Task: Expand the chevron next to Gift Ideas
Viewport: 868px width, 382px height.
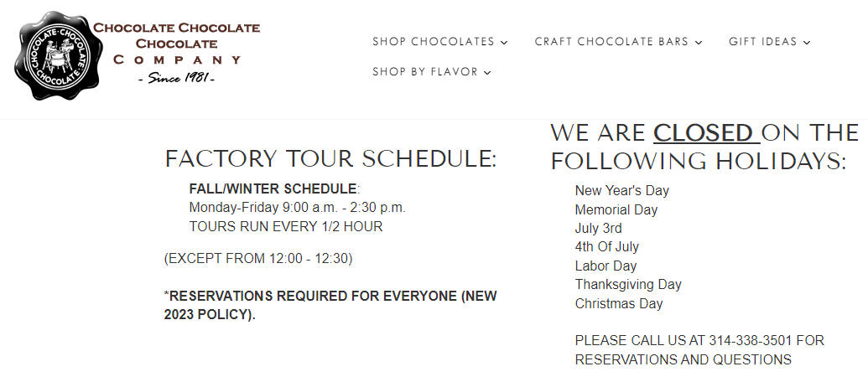Action: pyautogui.click(x=807, y=43)
